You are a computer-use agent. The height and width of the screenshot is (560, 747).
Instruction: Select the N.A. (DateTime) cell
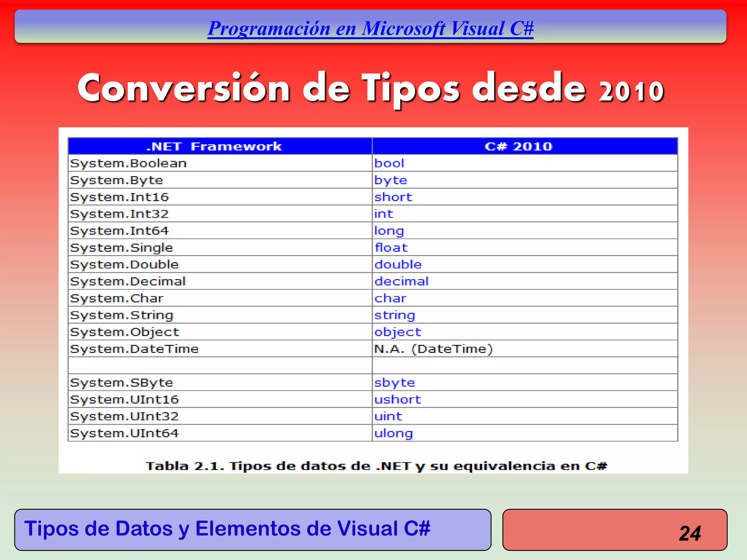coord(525,349)
